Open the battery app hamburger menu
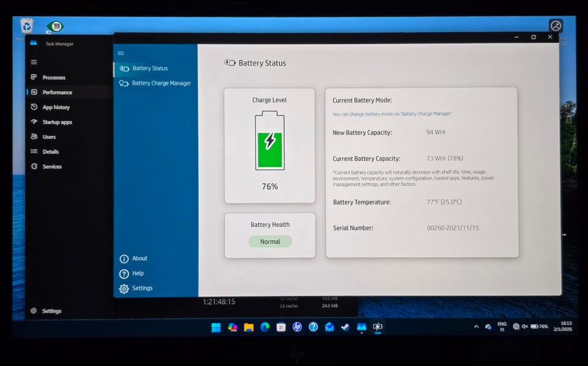Image resolution: width=588 pixels, height=366 pixels. 121,54
